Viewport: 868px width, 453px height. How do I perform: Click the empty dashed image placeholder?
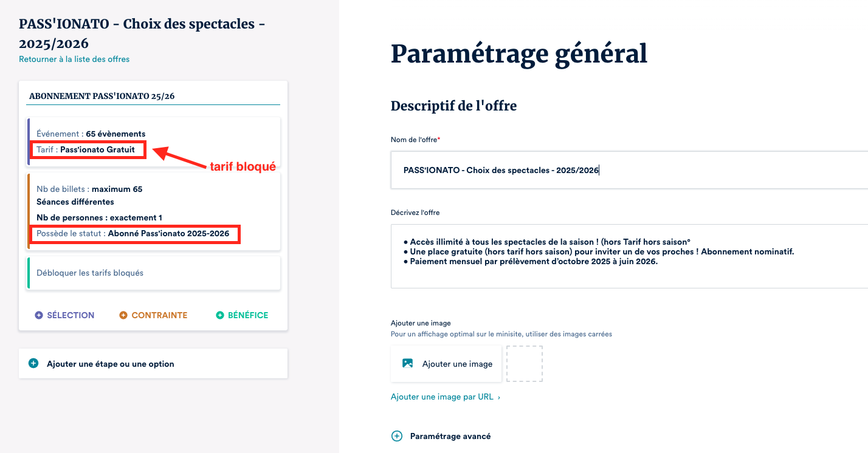[x=524, y=364]
